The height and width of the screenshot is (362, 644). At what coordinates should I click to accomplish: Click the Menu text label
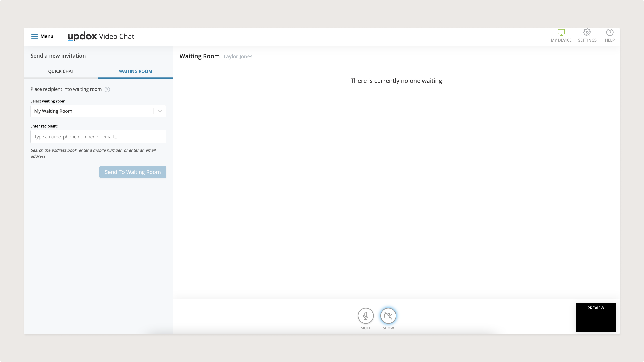click(x=47, y=36)
